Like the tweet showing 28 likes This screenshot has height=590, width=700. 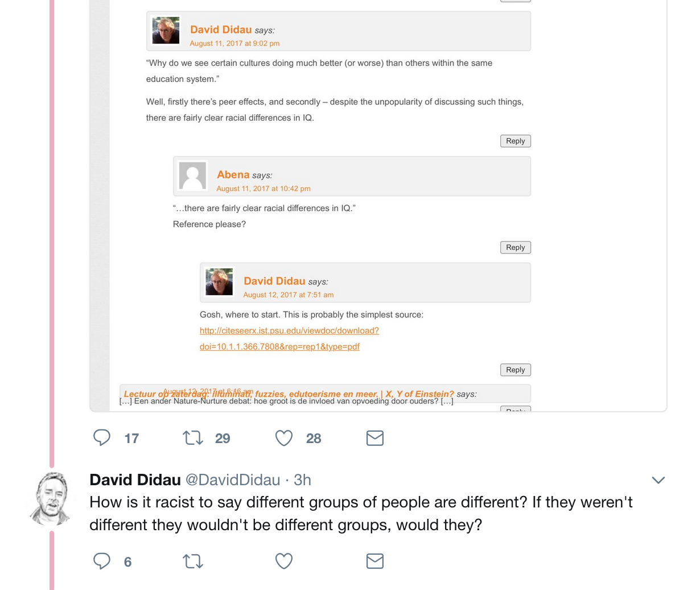[284, 438]
